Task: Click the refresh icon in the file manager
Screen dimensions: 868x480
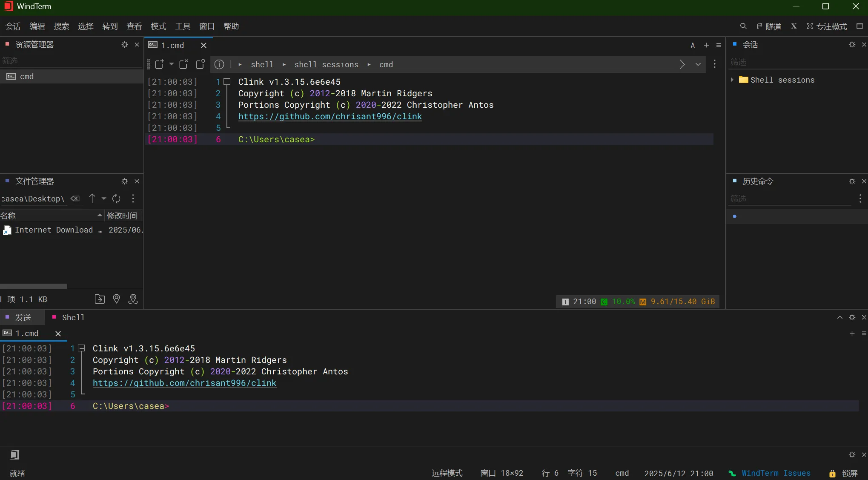Action: [x=116, y=198]
